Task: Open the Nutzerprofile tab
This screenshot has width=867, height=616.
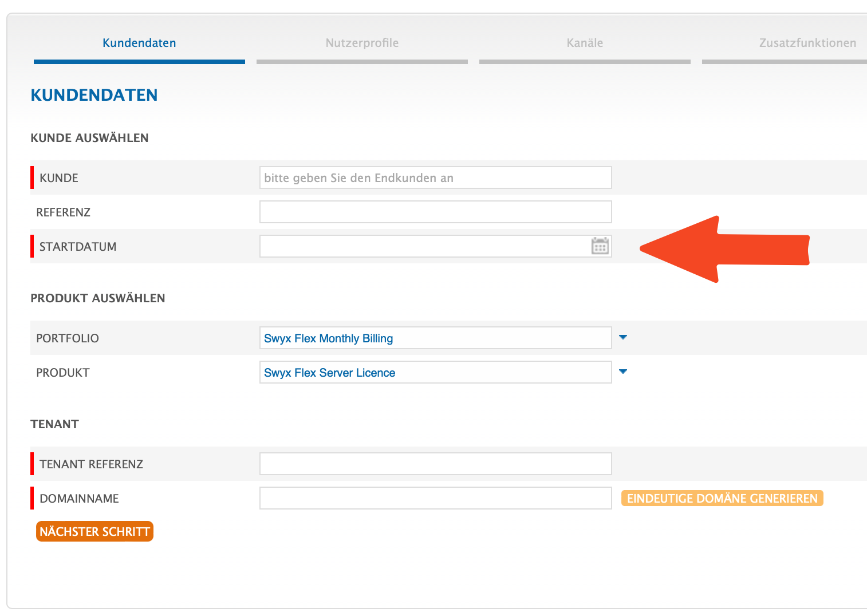Action: (362, 43)
